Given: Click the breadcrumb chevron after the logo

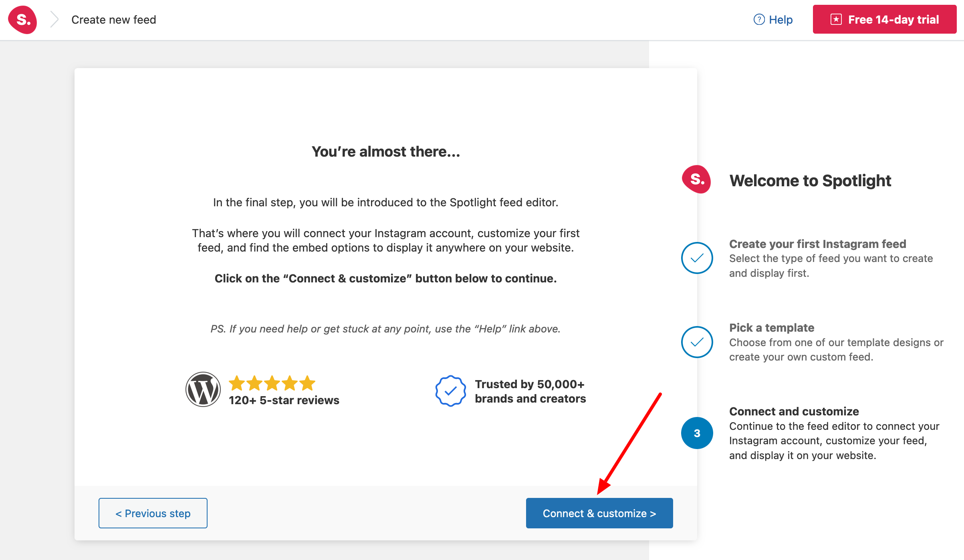Looking at the screenshot, I should tap(54, 20).
